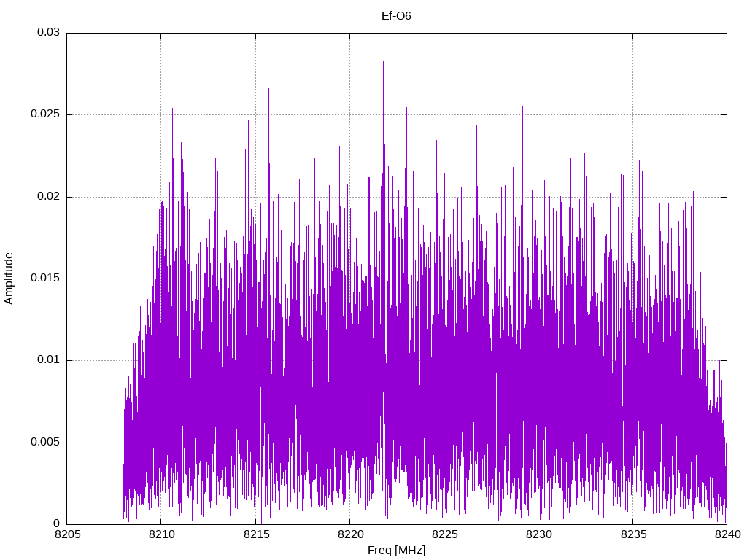Click the x-axis tick label 8210
The width and height of the screenshot is (747, 560).
(x=161, y=534)
